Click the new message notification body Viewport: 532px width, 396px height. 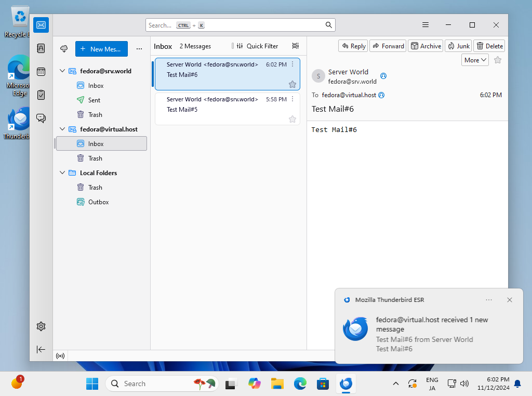click(429, 334)
